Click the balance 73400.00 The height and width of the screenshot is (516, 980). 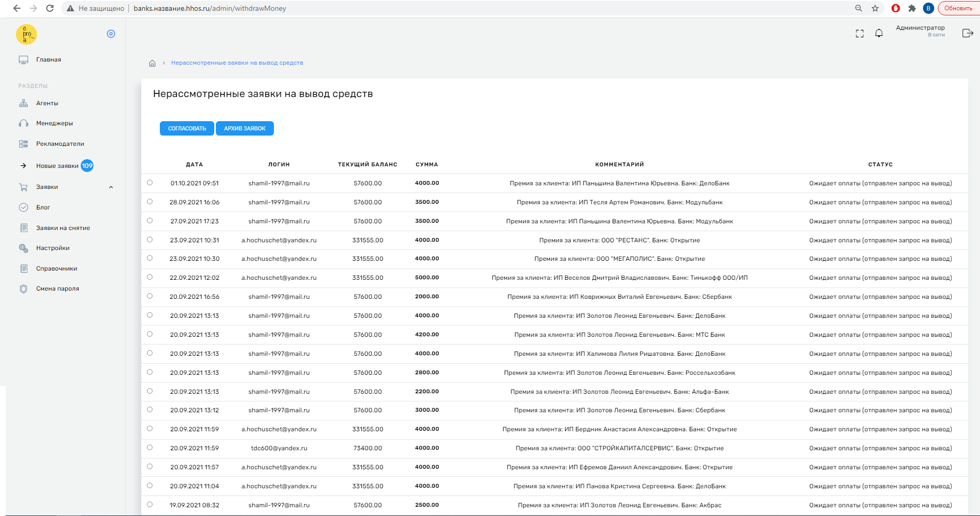368,448
